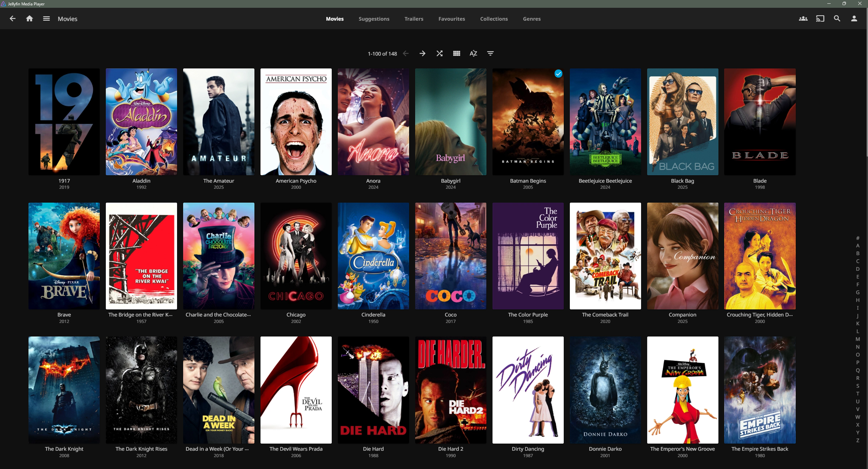The width and height of the screenshot is (868, 469).
Task: Go to Jellyfin home screen
Action: (x=30, y=19)
